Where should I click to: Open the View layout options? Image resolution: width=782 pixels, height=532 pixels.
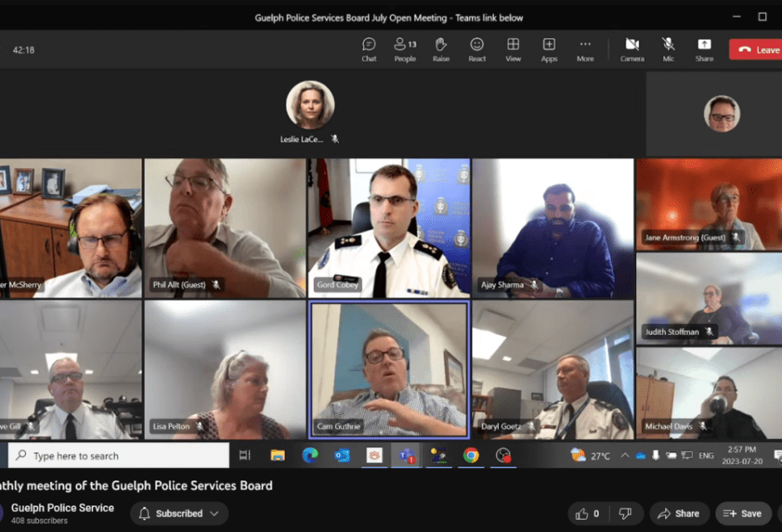pos(513,49)
